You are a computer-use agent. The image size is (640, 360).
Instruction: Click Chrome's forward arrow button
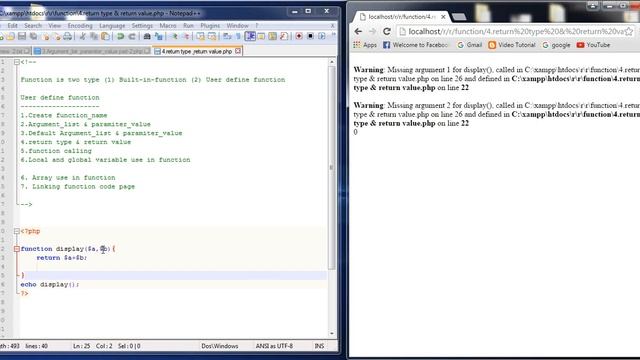pyautogui.click(x=372, y=31)
